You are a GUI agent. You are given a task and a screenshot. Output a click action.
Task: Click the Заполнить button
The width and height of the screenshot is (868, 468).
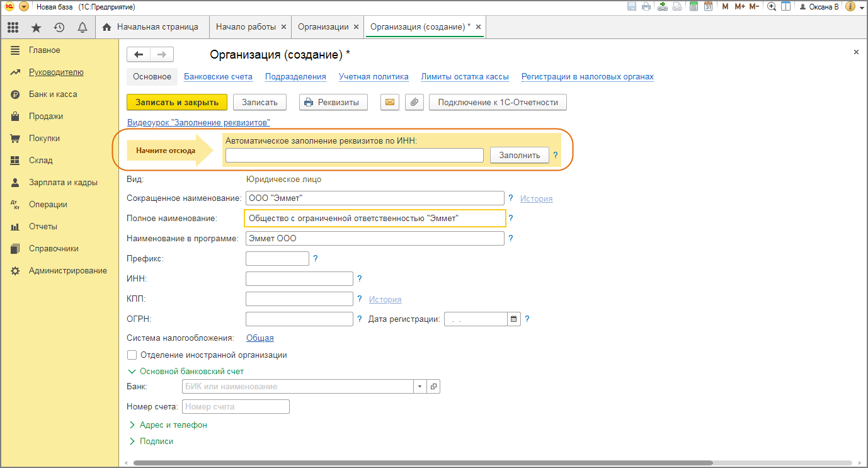point(520,155)
